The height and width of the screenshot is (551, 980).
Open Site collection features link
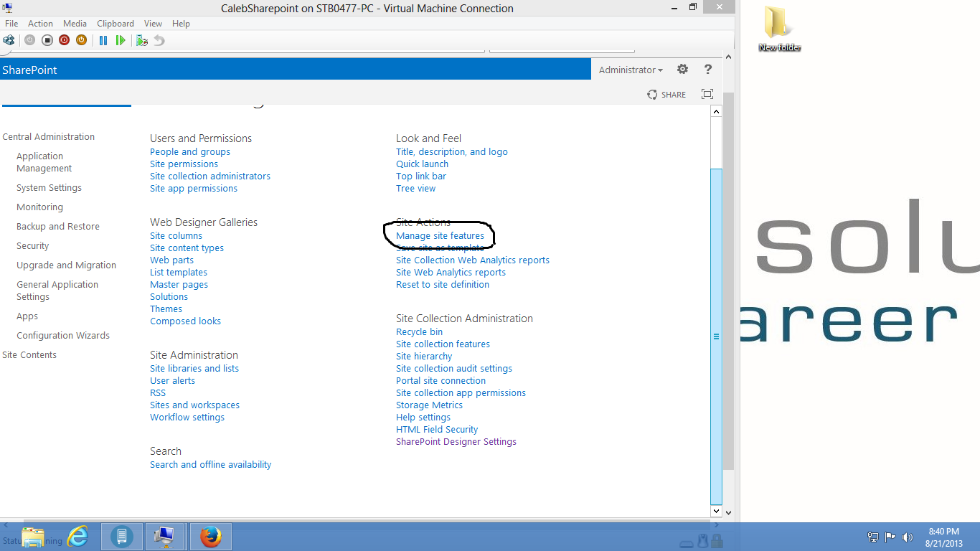click(443, 344)
